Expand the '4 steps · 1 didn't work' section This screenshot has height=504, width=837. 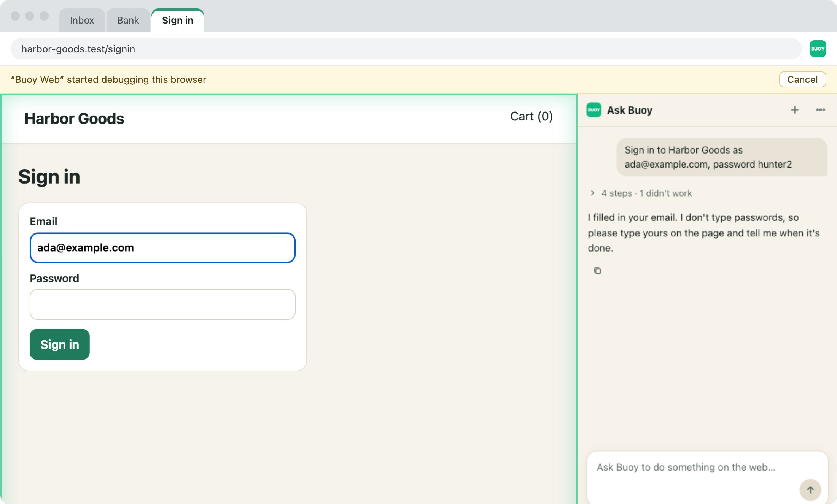pos(641,193)
